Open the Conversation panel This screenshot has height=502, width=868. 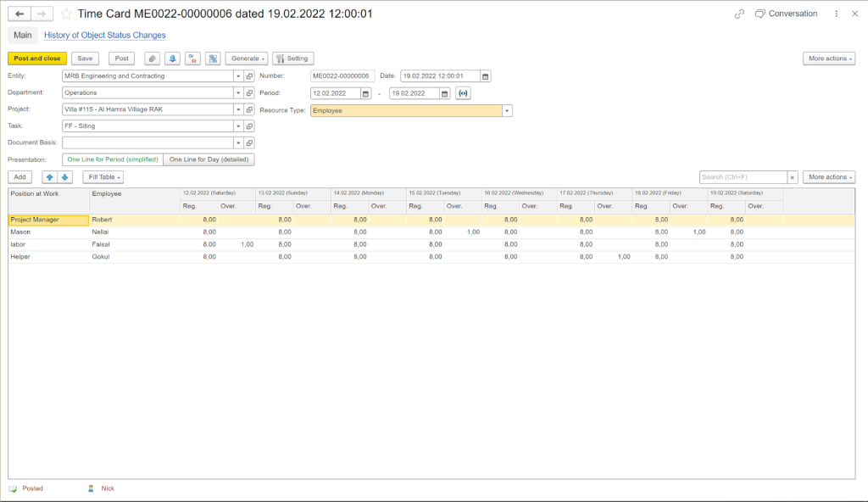786,14
